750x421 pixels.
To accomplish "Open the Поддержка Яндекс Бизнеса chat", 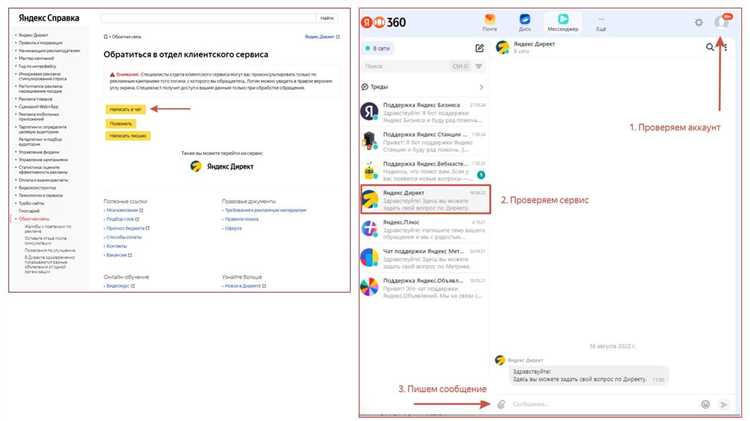I will (424, 112).
